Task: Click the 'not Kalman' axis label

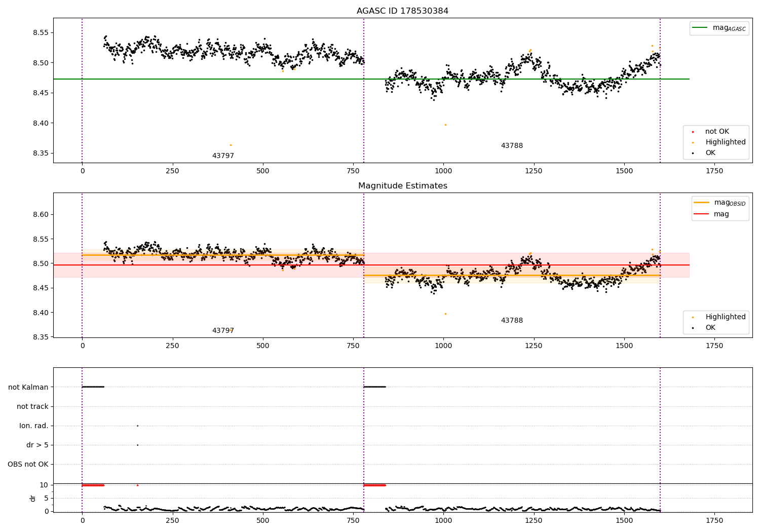Action: coord(28,387)
